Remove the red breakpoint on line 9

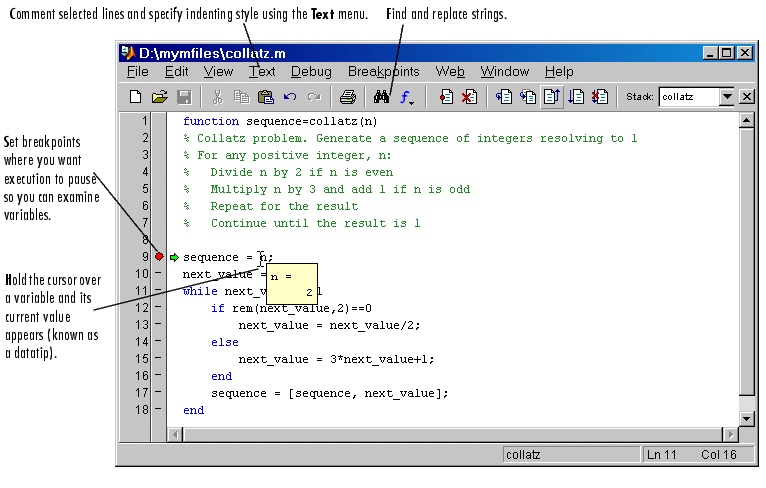click(159, 256)
